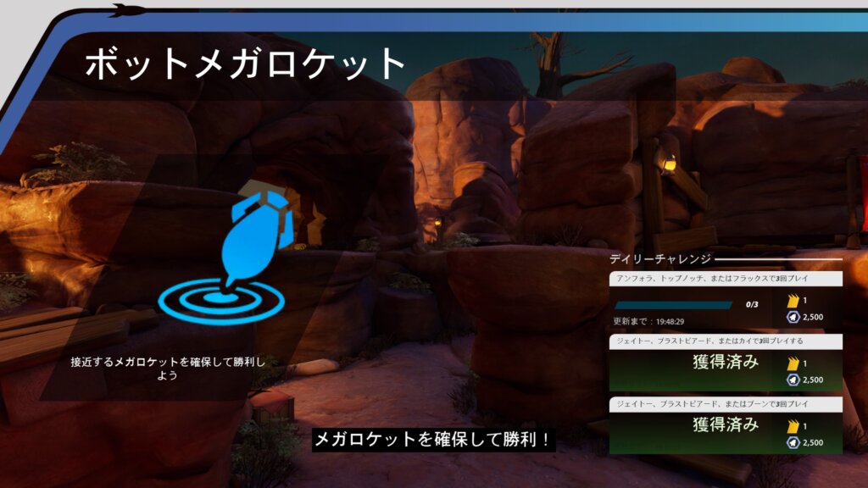Image resolution: width=868 pixels, height=488 pixels.
Task: Click 獲得済み label in the ブーン challenge
Action: [726, 424]
